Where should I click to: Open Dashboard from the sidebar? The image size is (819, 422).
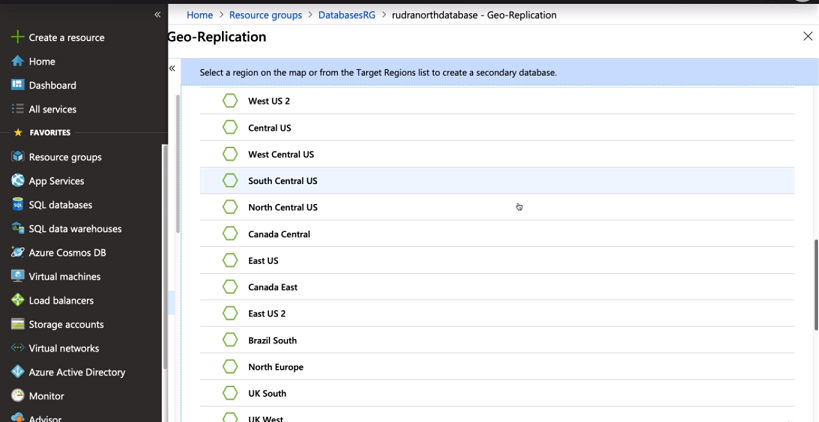tap(52, 85)
